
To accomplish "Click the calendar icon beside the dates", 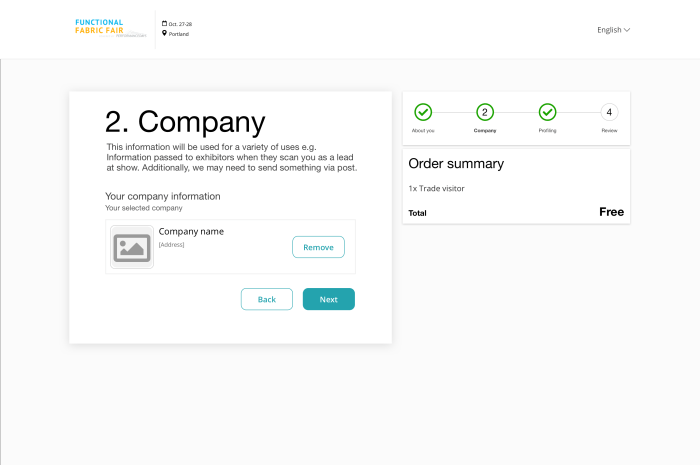I will [164, 23].
